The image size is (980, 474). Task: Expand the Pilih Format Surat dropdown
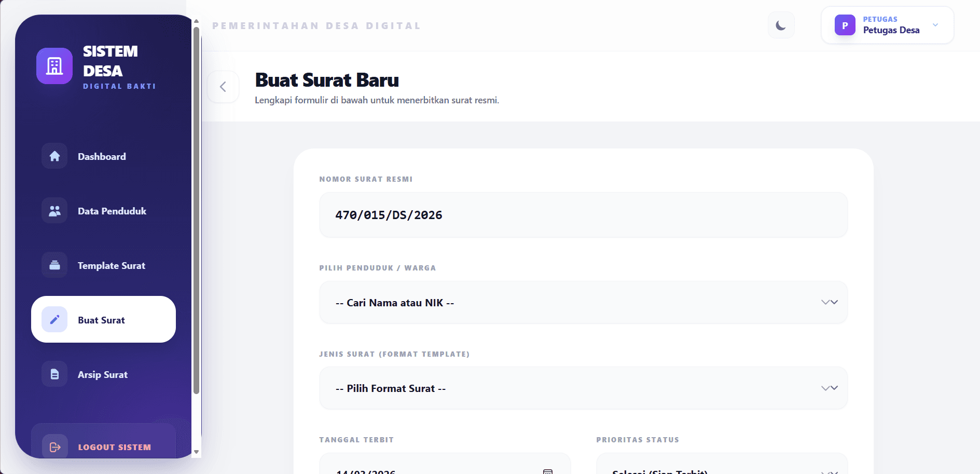(x=583, y=388)
